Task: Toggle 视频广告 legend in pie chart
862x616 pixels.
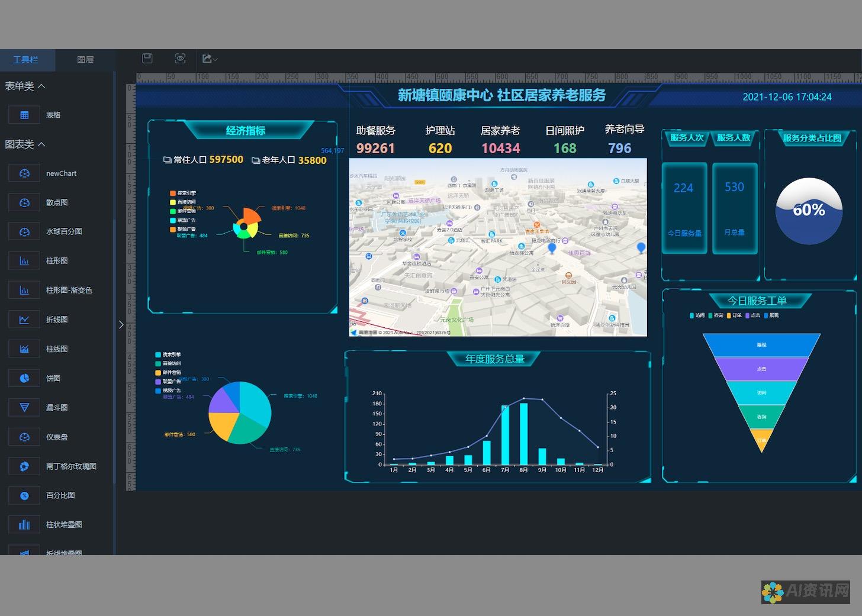Action: coord(168,391)
